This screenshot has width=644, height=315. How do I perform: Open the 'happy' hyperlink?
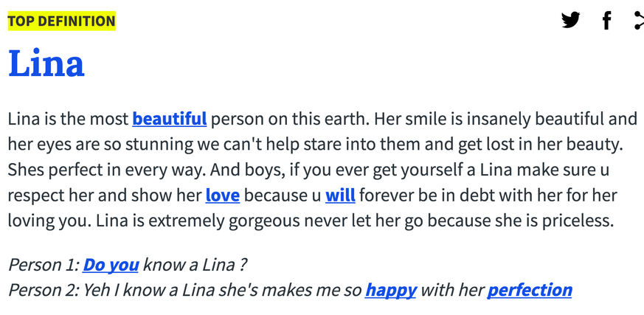point(390,290)
